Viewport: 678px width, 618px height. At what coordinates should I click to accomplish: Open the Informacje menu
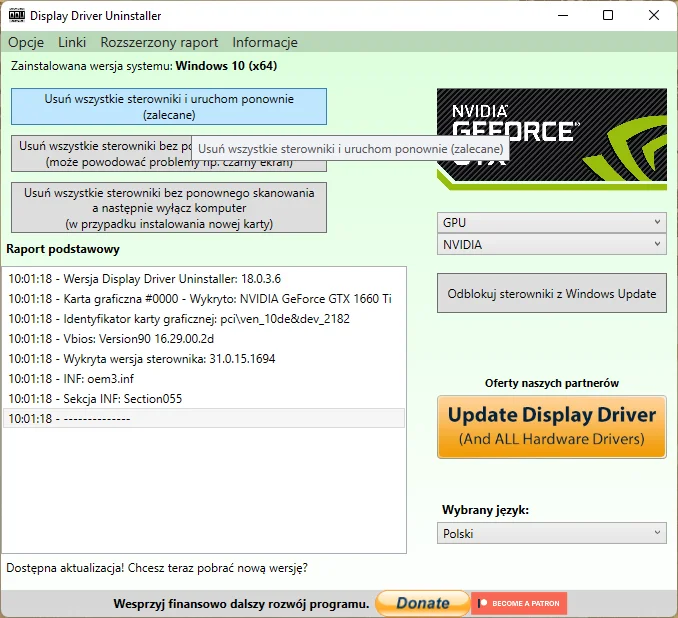click(x=265, y=42)
